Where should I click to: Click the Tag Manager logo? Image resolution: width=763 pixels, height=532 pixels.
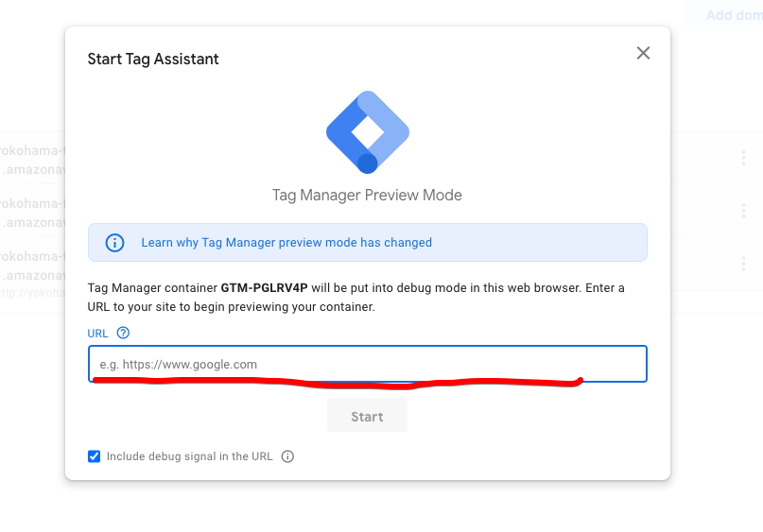click(368, 131)
